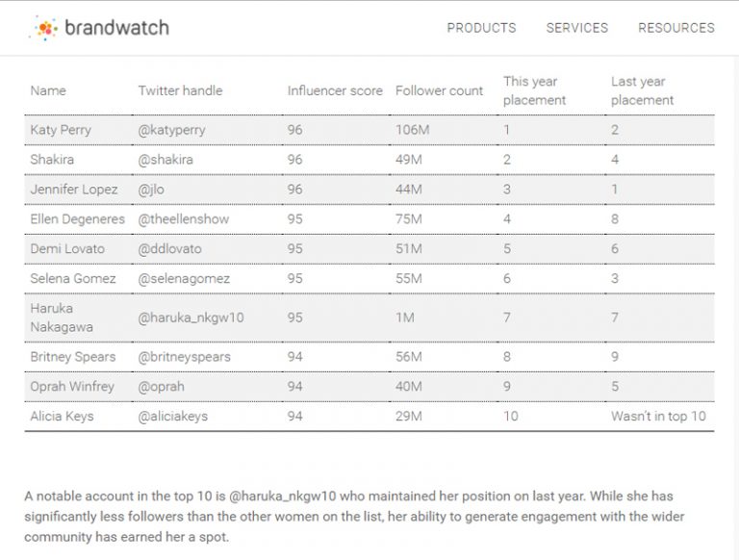Select the Name column header
Image resolution: width=739 pixels, height=560 pixels.
[x=48, y=90]
